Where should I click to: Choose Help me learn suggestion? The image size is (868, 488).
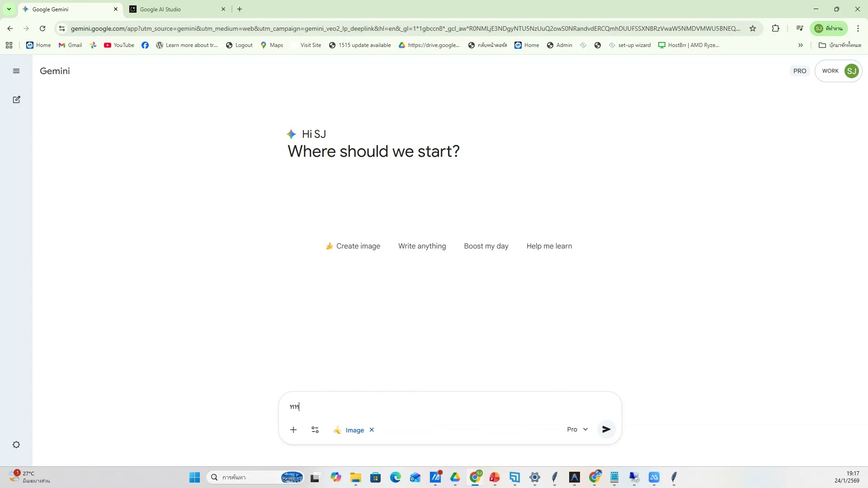(x=549, y=246)
